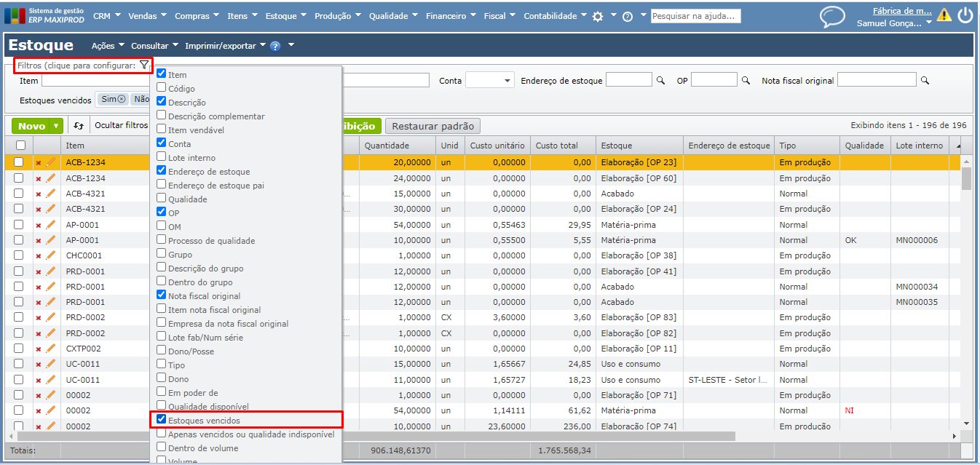Click Ocultar filtros link
Viewport: 980px width, 465px height.
coord(122,125)
